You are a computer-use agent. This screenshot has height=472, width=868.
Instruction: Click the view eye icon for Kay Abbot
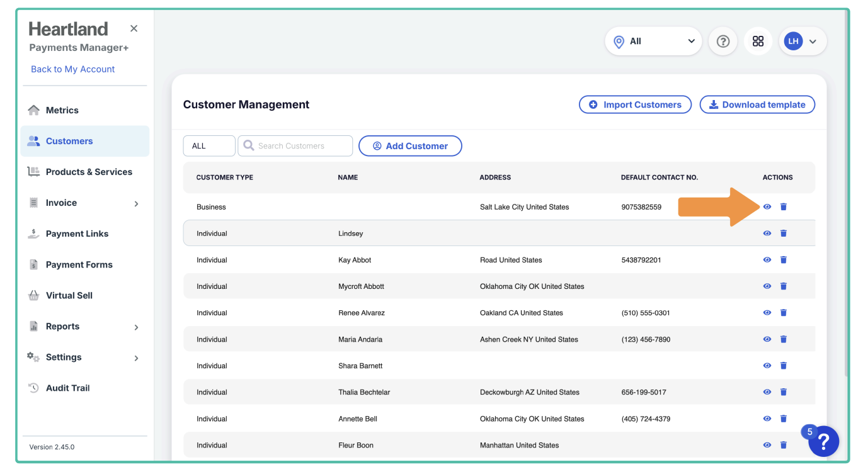pyautogui.click(x=767, y=260)
